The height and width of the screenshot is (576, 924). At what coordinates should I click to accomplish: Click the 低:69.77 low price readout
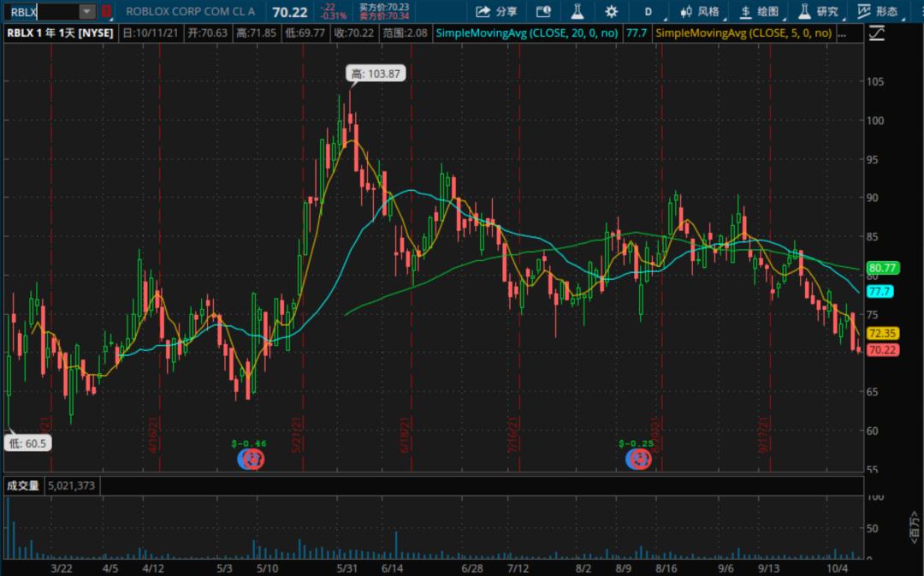click(305, 33)
